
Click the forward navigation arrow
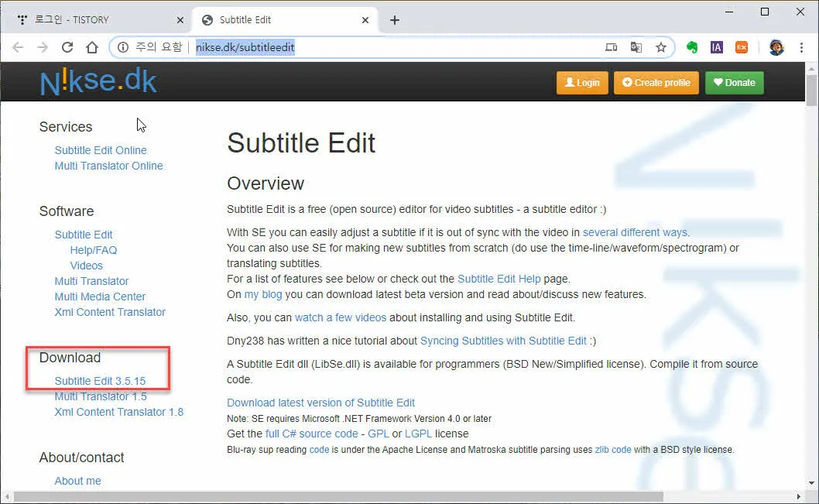click(x=43, y=47)
